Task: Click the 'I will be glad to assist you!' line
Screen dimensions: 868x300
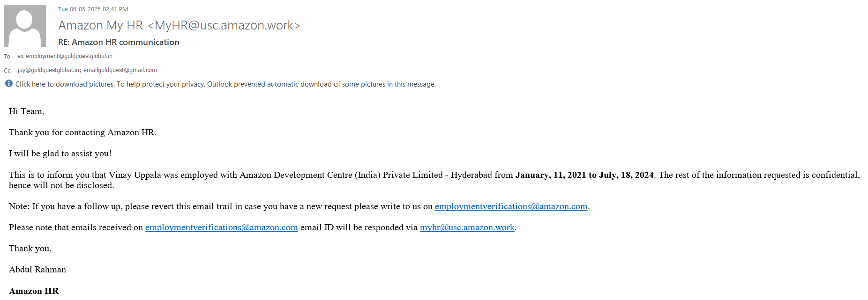Action: (x=60, y=154)
